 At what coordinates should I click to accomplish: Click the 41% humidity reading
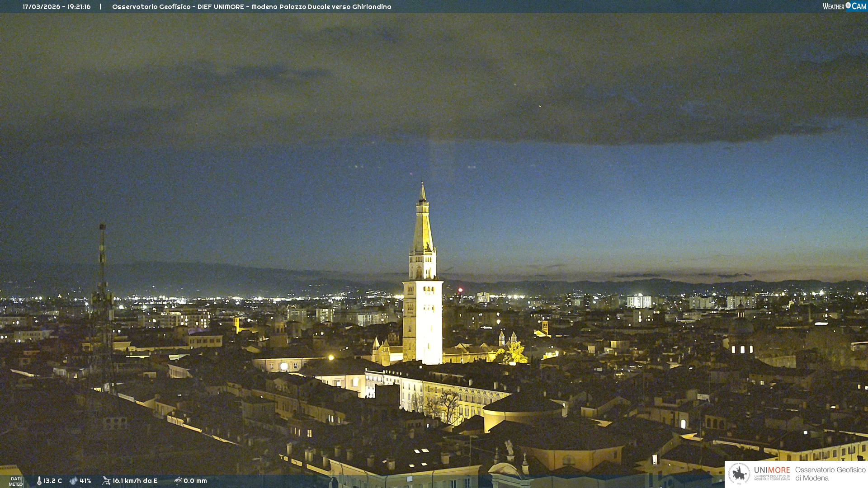click(x=85, y=481)
